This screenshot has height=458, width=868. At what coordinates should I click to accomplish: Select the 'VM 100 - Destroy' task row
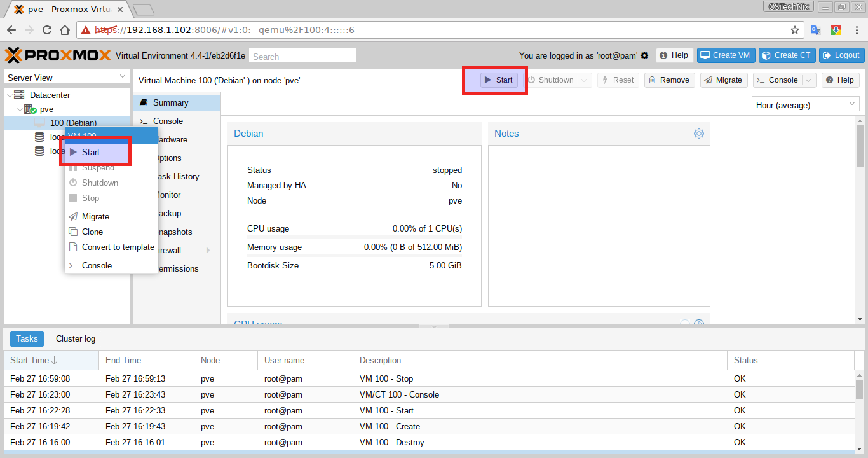(429, 442)
